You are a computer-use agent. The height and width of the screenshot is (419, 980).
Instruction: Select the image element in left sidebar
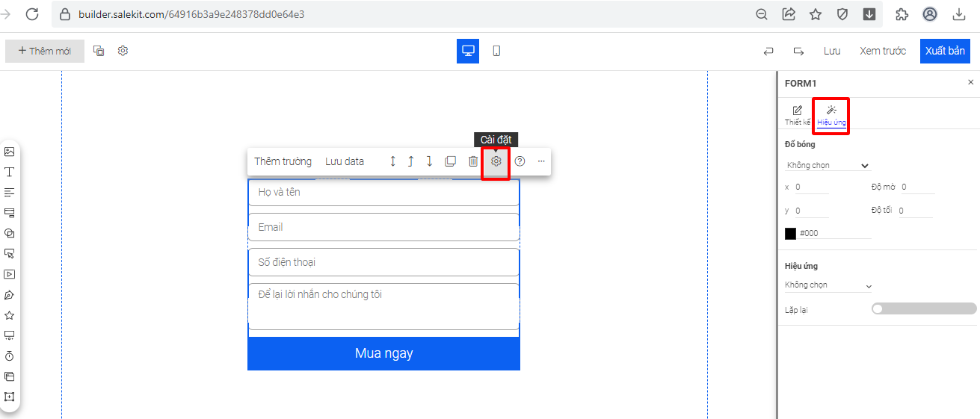point(10,152)
